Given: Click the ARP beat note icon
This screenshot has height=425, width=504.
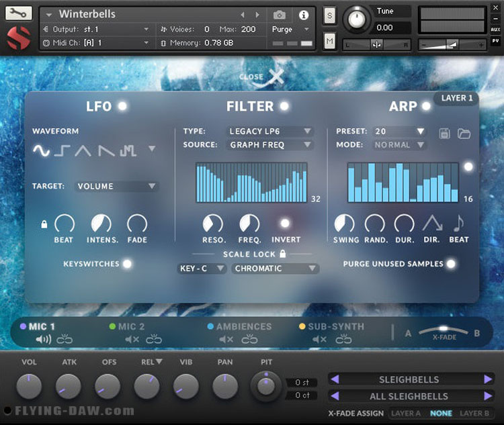Looking at the screenshot, I should click(x=459, y=223).
